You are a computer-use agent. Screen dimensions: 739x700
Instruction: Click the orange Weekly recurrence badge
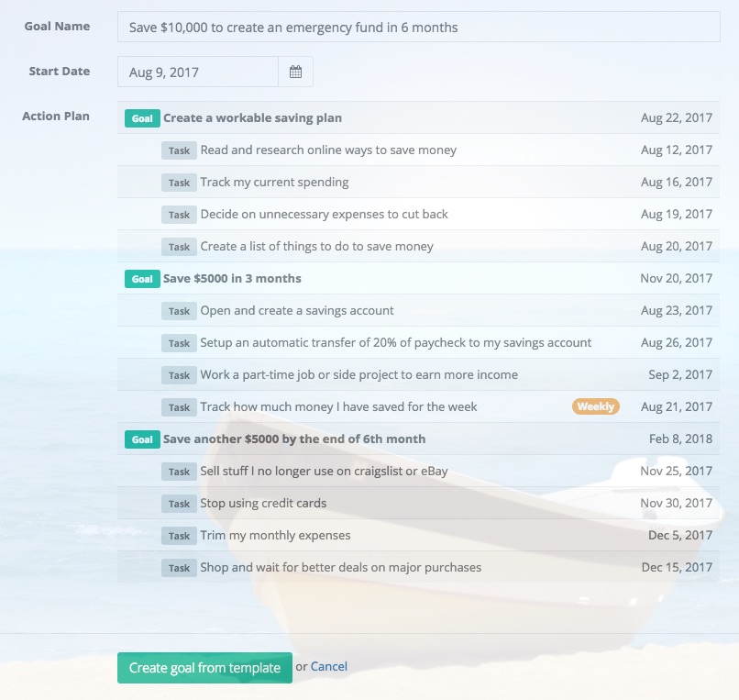(x=595, y=406)
